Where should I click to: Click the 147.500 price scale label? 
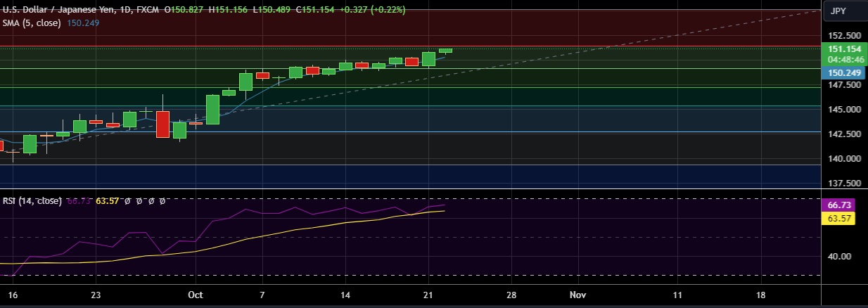(x=844, y=84)
